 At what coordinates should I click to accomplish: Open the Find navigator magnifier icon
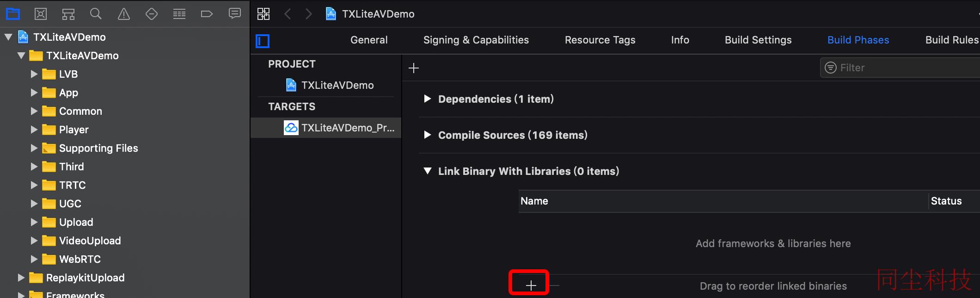[96, 14]
